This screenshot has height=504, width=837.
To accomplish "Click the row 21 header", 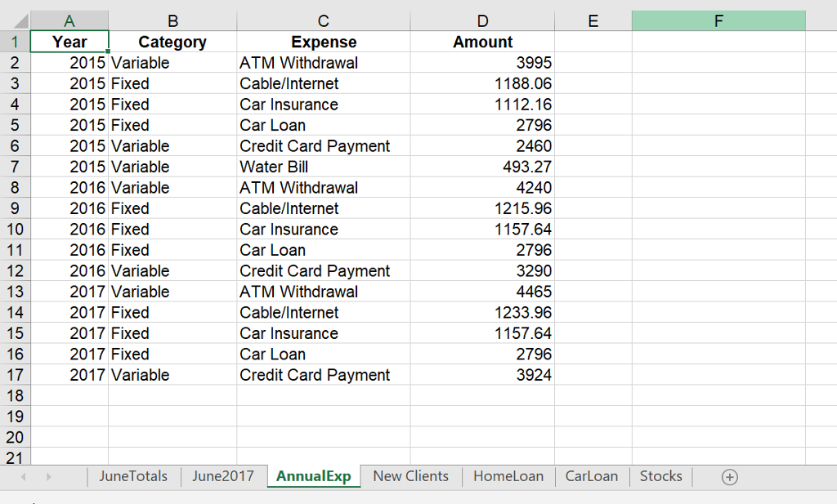I will (15, 457).
